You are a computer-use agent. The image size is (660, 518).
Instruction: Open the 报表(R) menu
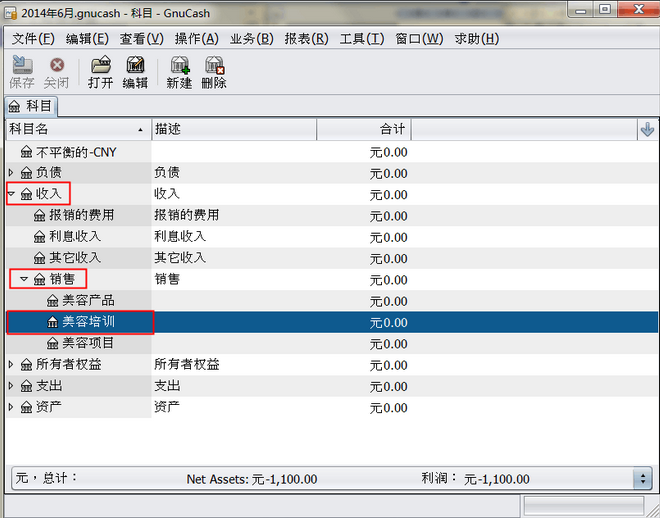[306, 39]
